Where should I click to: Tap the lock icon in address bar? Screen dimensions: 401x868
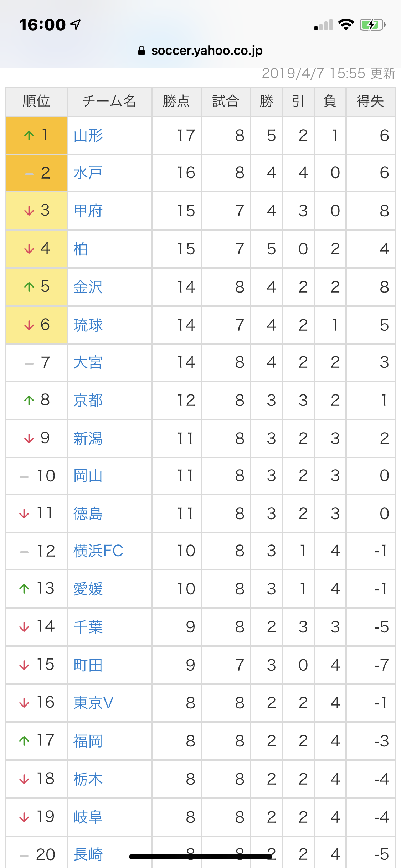coord(142,51)
